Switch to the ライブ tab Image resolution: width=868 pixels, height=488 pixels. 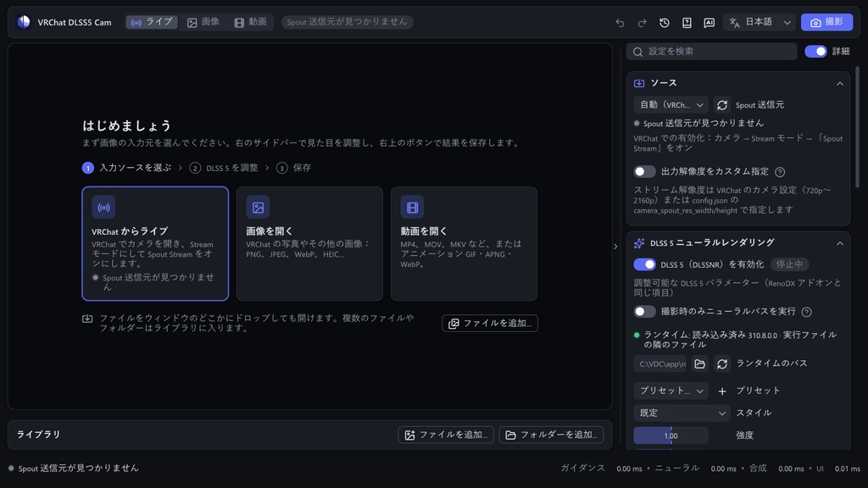coord(152,22)
